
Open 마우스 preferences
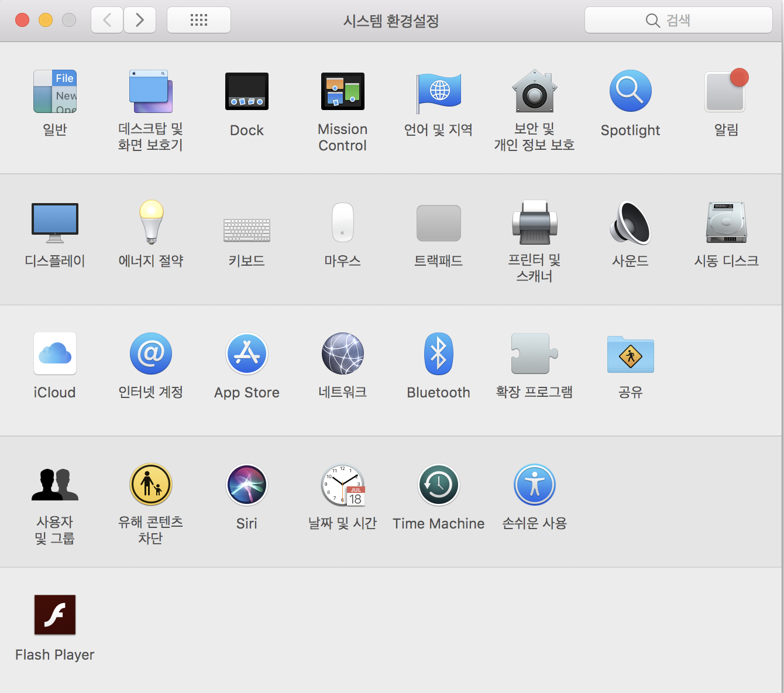point(343,222)
